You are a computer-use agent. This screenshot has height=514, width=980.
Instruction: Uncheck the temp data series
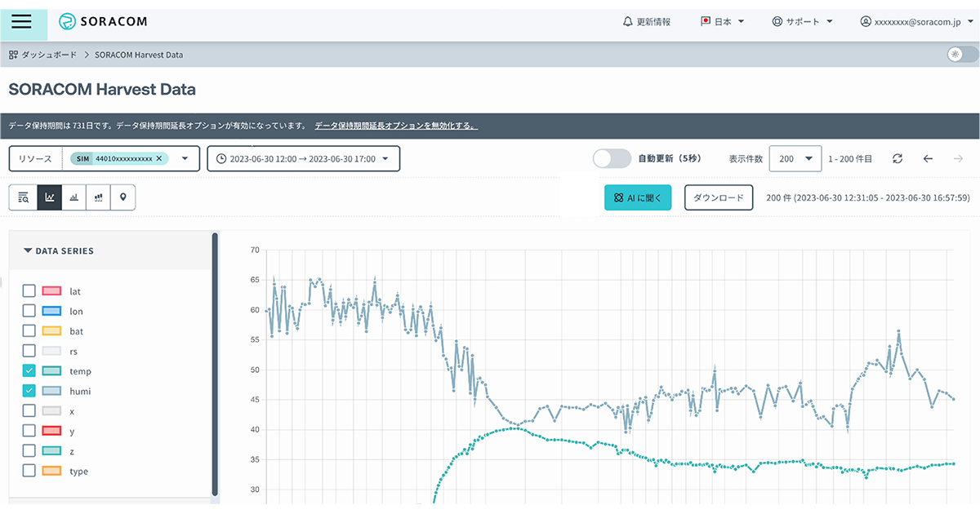(29, 370)
